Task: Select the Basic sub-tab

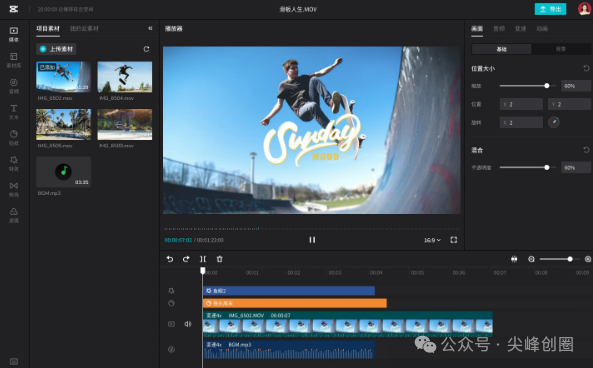Action: (x=501, y=49)
